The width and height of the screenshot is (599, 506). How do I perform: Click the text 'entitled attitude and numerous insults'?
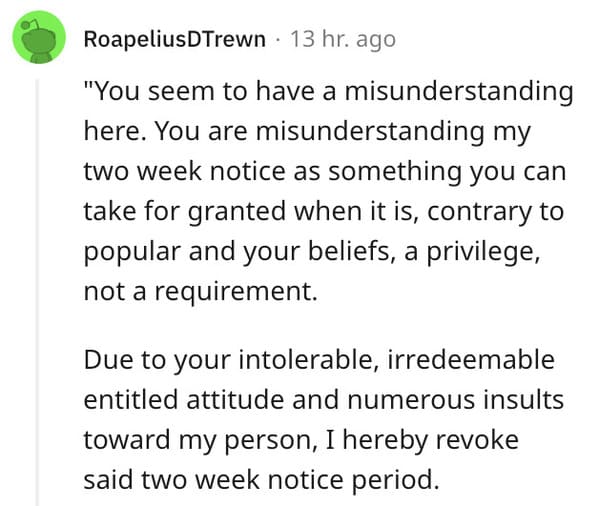(324, 400)
